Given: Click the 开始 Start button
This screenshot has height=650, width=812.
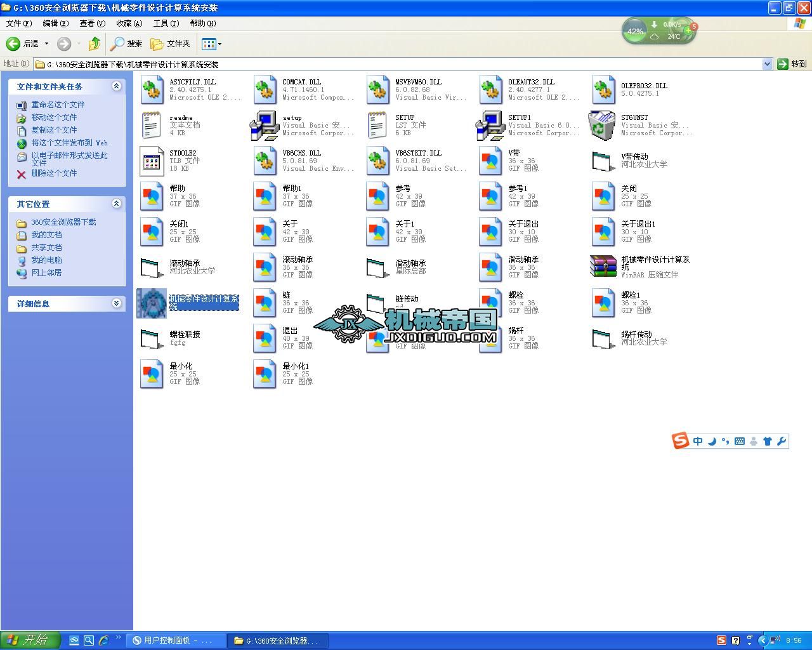Looking at the screenshot, I should (x=30, y=640).
